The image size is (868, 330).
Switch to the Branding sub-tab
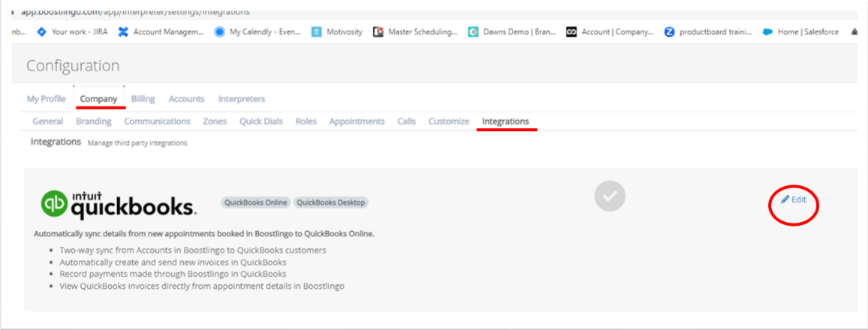click(x=94, y=121)
